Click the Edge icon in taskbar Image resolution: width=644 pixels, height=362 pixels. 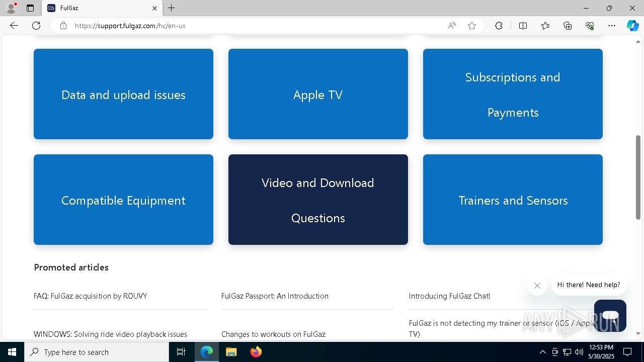[x=207, y=352]
